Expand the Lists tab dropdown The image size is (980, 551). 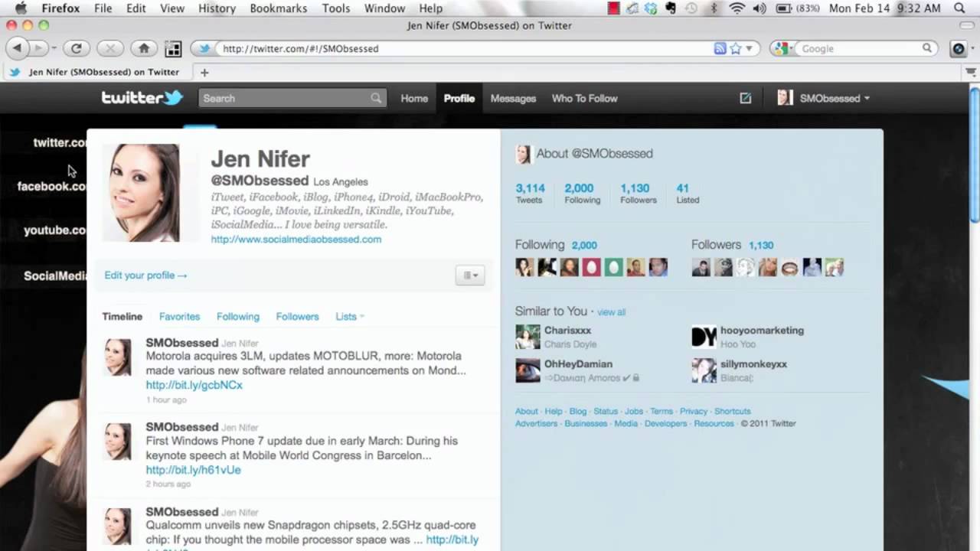(350, 316)
